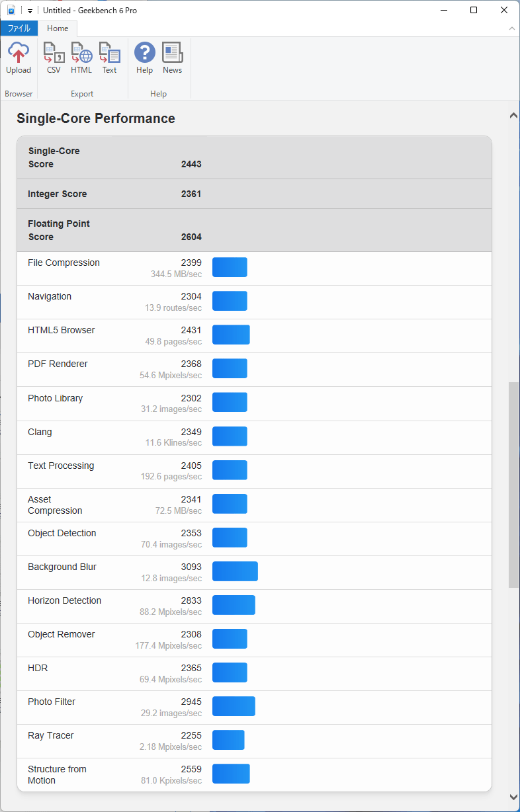This screenshot has height=812, width=520.
Task: Open the Help icon in ribbon
Action: pyautogui.click(x=144, y=58)
